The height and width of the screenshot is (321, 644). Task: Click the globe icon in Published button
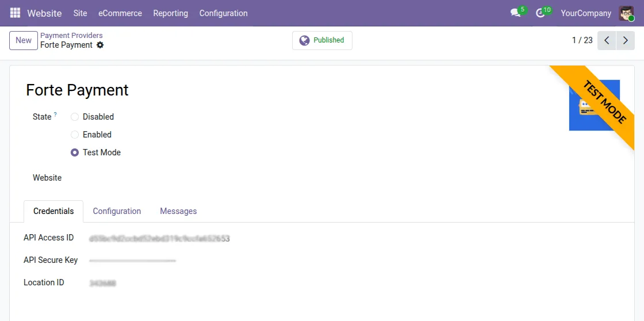(x=304, y=40)
